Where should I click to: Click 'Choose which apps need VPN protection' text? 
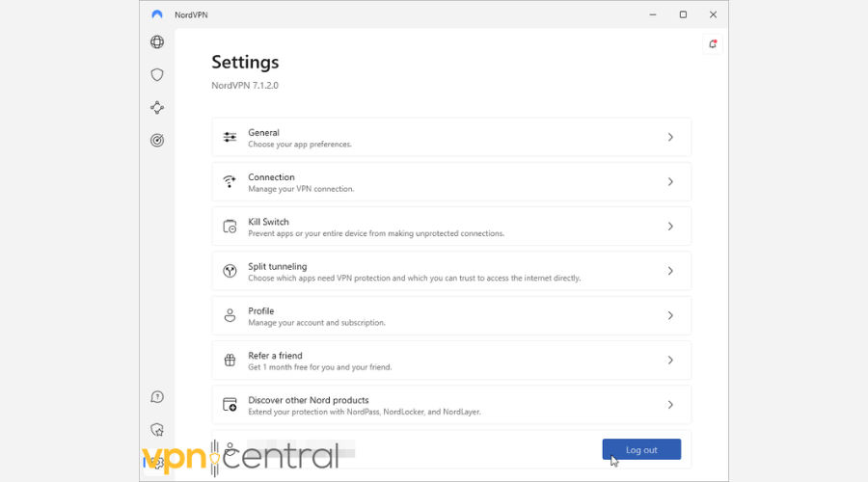pos(414,278)
